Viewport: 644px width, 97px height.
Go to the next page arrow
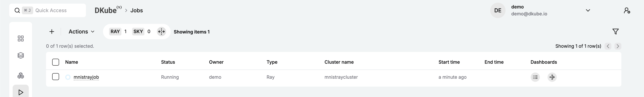pyautogui.click(x=618, y=46)
